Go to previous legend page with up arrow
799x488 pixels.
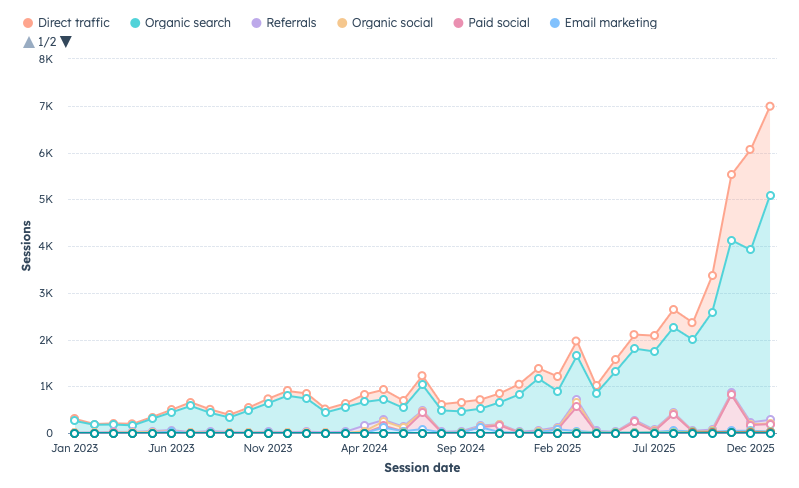[x=27, y=41]
